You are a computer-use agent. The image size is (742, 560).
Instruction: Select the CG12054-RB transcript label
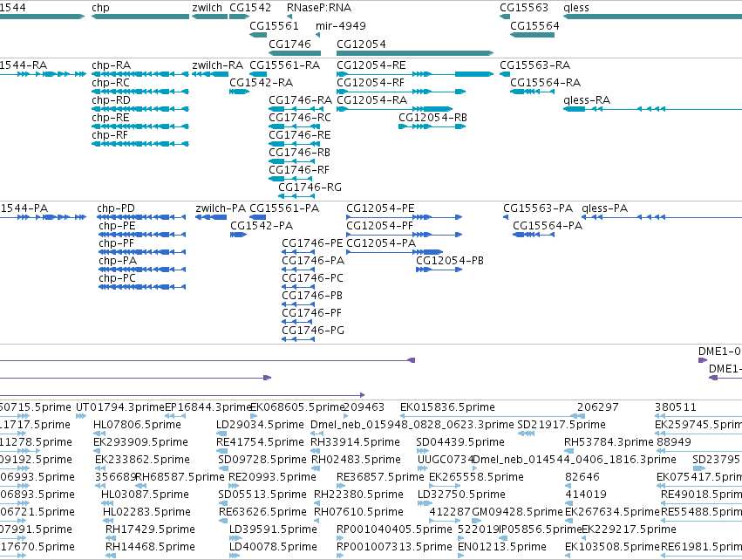point(433,118)
